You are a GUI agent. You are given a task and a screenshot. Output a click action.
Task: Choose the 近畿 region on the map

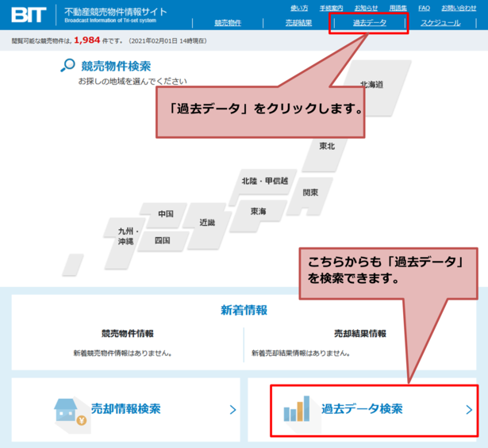pyautogui.click(x=207, y=222)
